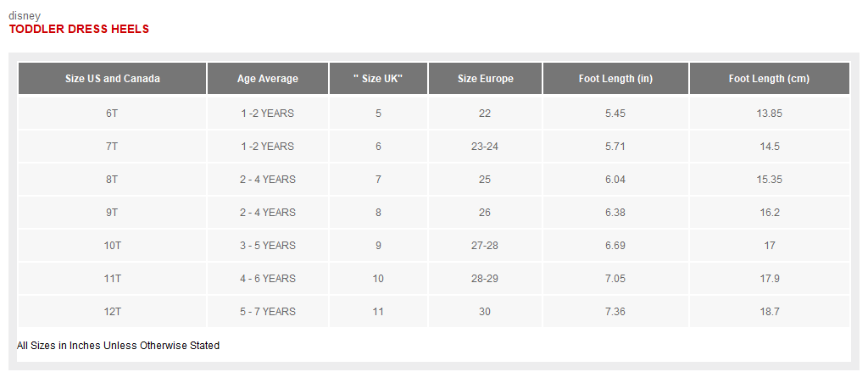Click the 'Size UK' column header
868x383 pixels.
click(378, 79)
